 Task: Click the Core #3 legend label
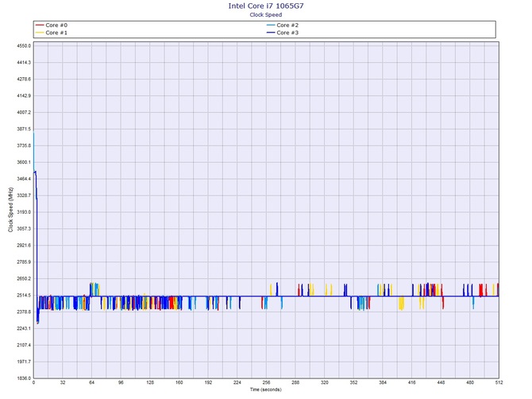coord(287,33)
